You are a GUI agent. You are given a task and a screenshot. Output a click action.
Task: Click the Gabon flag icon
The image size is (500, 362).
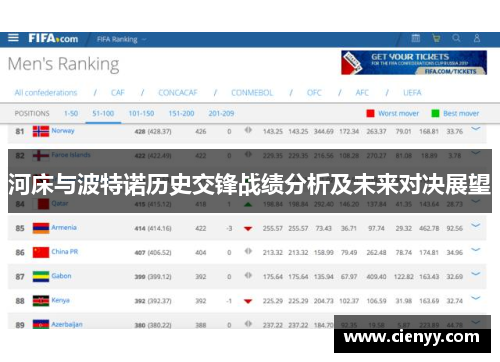click(41, 277)
